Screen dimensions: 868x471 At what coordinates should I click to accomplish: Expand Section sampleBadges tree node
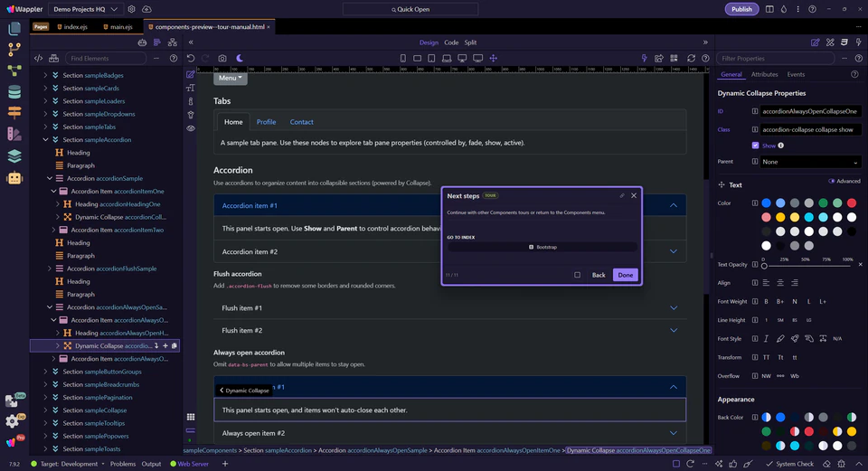click(x=45, y=75)
